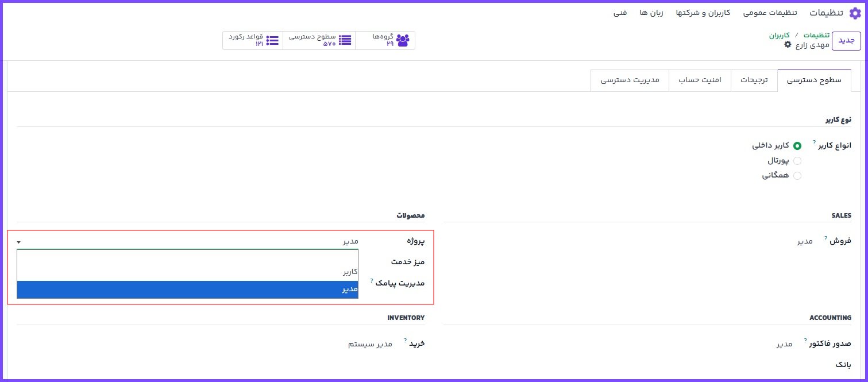Click the help question mark beside فروش
Viewport: 868px width, 382px height.
(825, 237)
